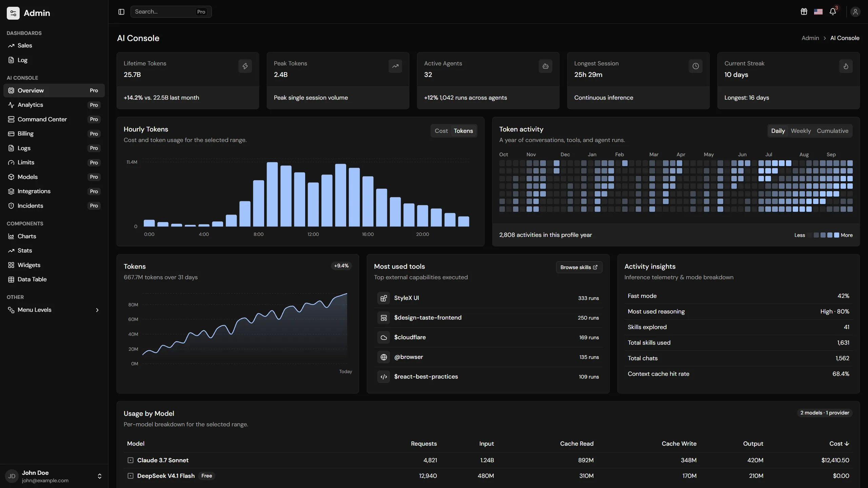Open Analytics in sidebar
The image size is (868, 488).
tap(54, 105)
